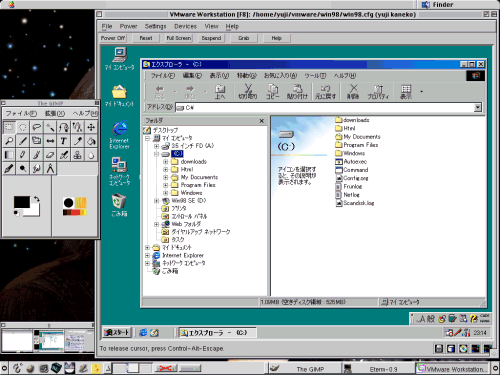Viewport: 500px width, 375px height.
Task: Expand the Win98 SE (D:) drive node
Action: (x=156, y=201)
